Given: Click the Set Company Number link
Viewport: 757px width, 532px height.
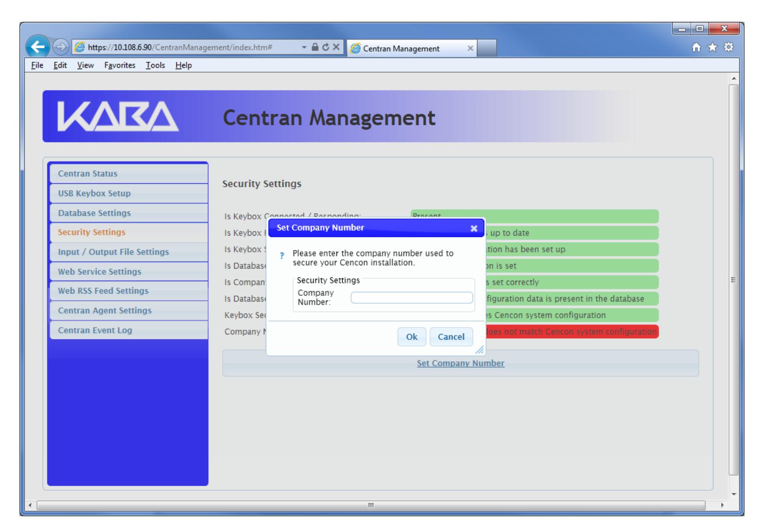Looking at the screenshot, I should pyautogui.click(x=461, y=363).
